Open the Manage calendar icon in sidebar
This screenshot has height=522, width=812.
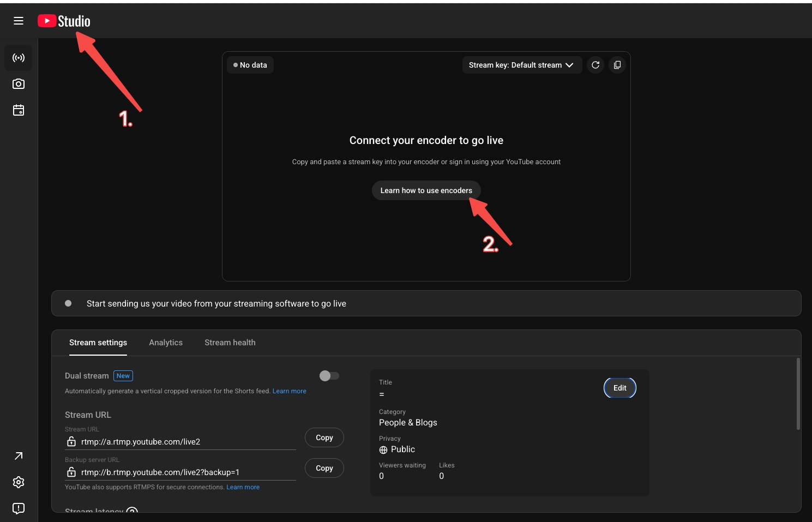[x=19, y=110]
